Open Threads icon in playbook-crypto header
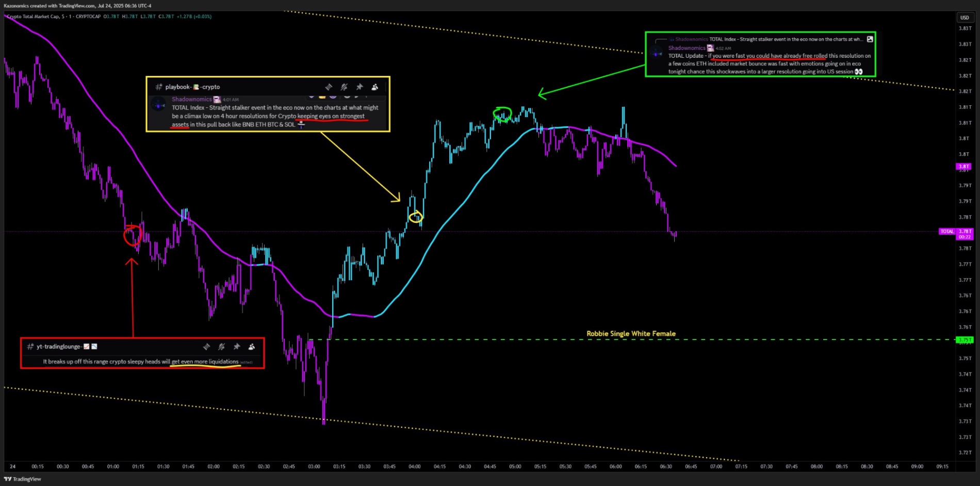Screen dimensions: 980x486 [329, 87]
